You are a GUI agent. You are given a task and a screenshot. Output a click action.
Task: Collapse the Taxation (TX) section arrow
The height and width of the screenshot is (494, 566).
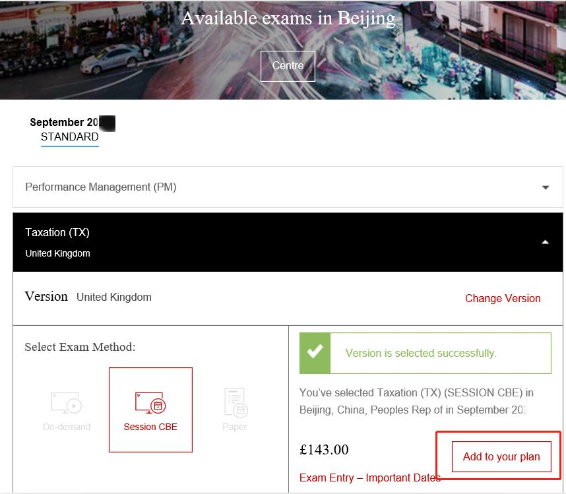(545, 242)
